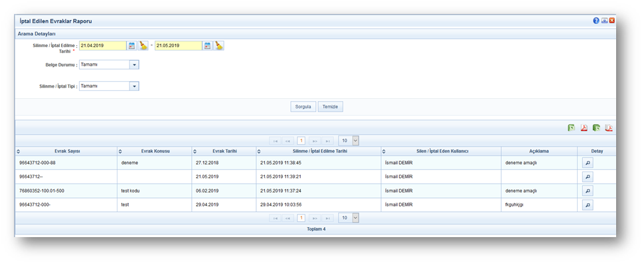Select subject cell 'test kodu'
Screen dimensions: 644x265
[x=155, y=191]
